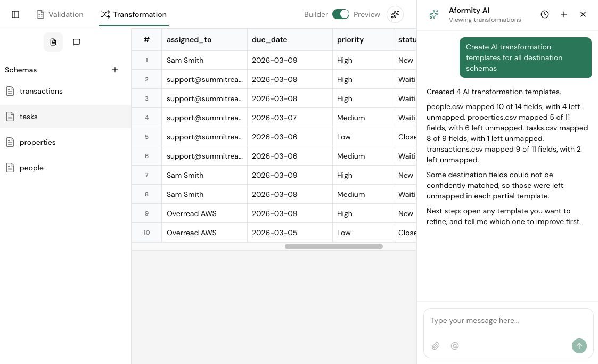This screenshot has height=364, width=598.
Task: Click the message input field
Action: pos(509,320)
